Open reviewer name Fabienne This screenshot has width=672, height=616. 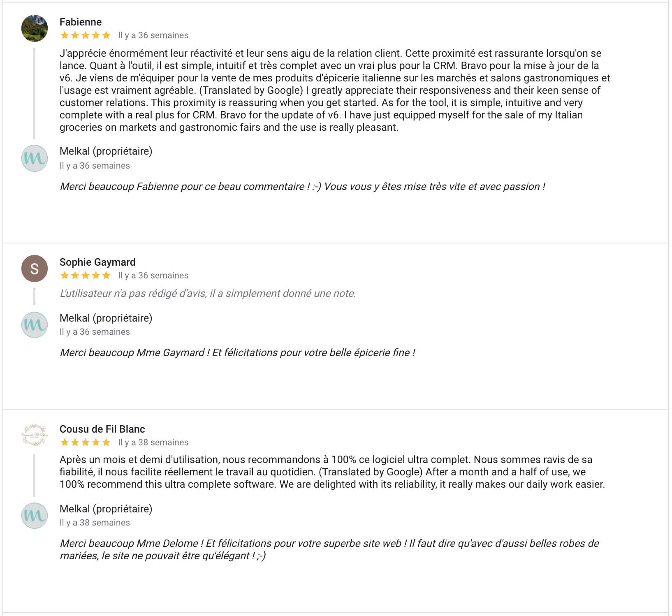click(x=81, y=22)
